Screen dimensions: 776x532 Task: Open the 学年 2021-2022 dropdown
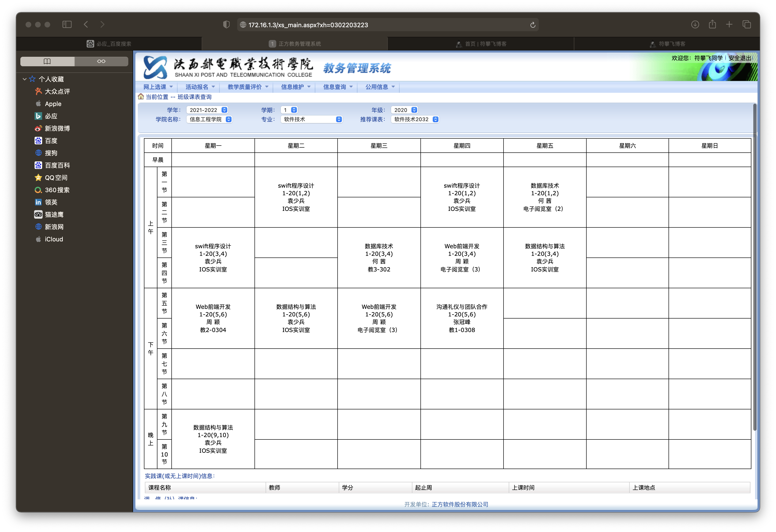click(x=207, y=110)
